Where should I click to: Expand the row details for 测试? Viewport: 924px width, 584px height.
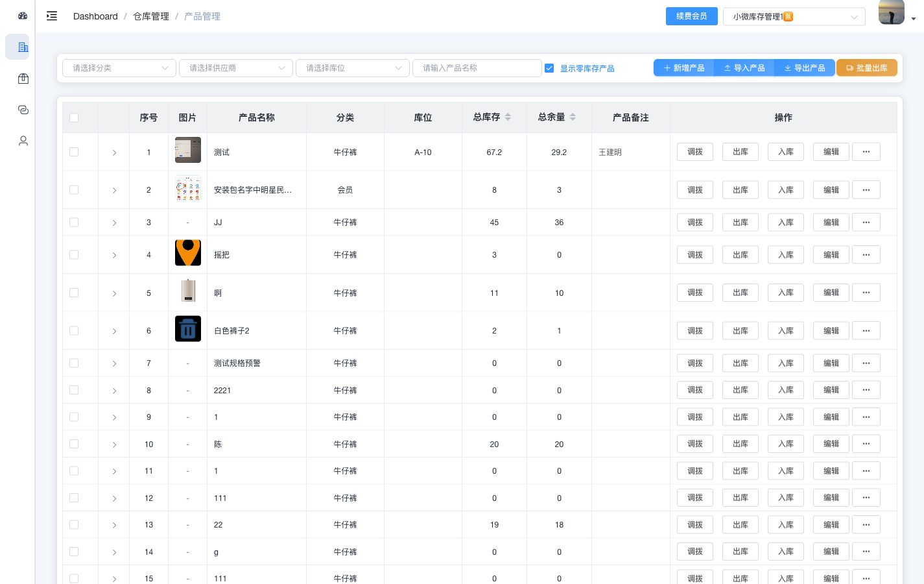pos(114,152)
